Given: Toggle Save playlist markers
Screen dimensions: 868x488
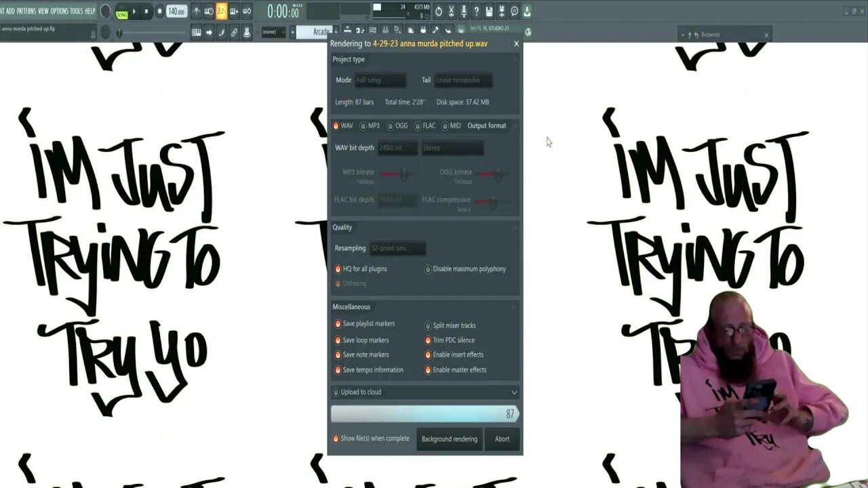Looking at the screenshot, I should pyautogui.click(x=365, y=324).
